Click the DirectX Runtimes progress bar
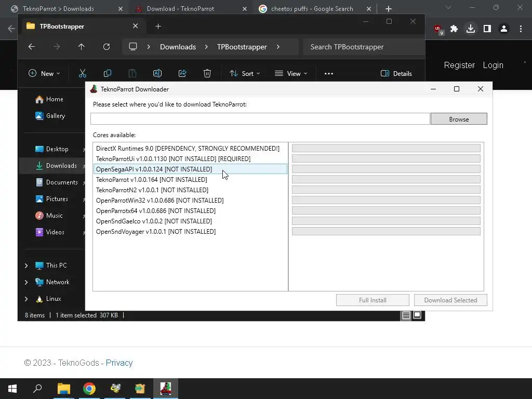This screenshot has height=399, width=532. coord(386,148)
